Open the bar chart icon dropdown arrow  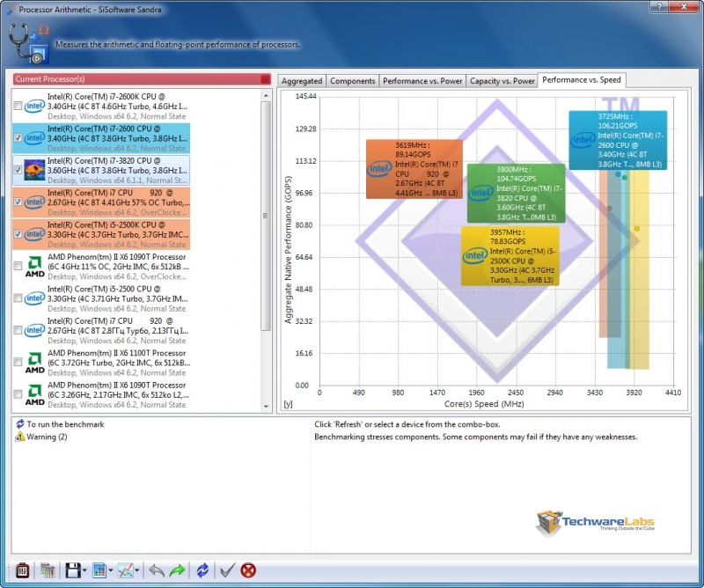111,571
